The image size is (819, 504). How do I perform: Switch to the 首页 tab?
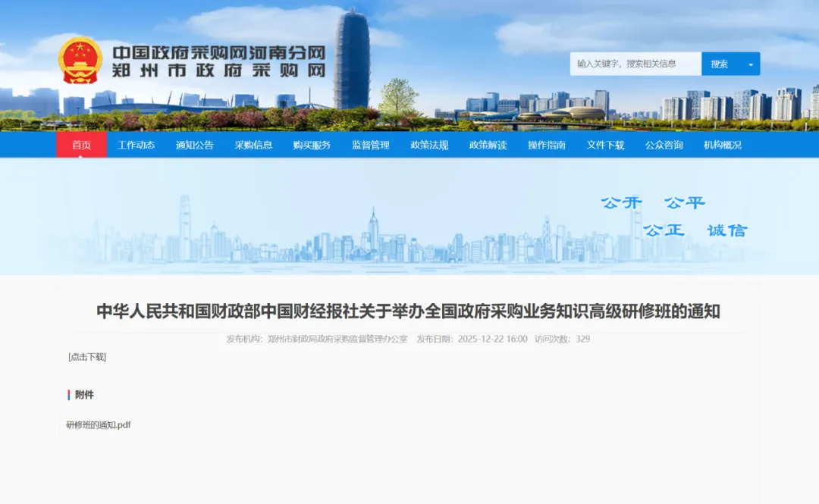80,146
